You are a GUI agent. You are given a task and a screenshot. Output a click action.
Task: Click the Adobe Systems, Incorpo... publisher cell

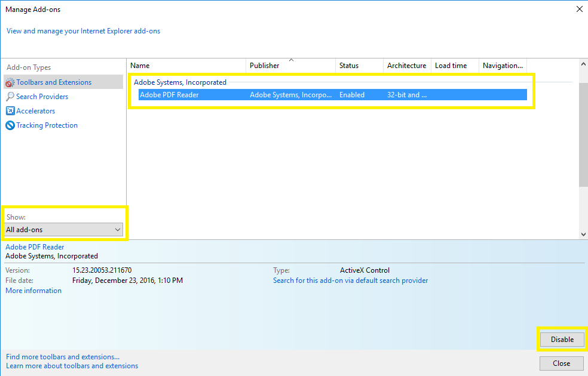coord(290,95)
